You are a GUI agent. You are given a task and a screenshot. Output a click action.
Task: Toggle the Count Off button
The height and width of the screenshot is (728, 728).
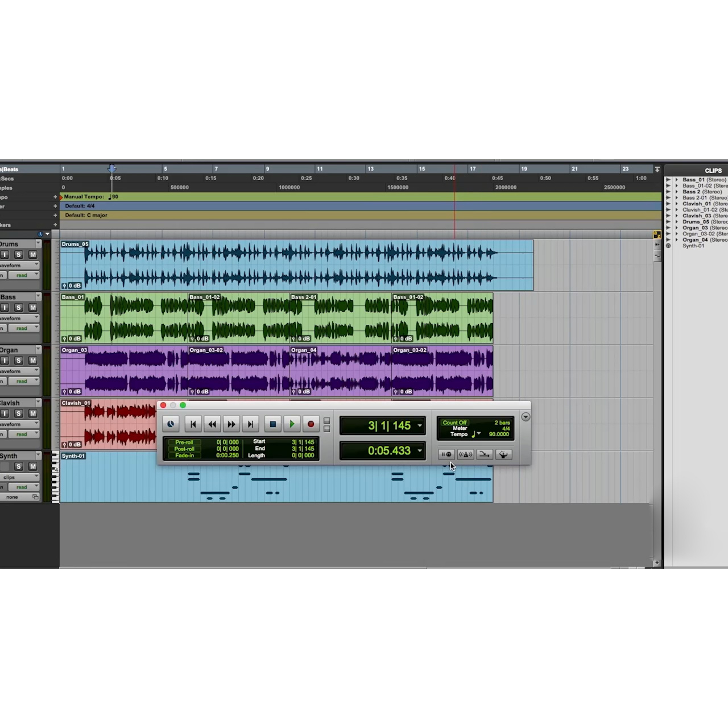point(454,423)
